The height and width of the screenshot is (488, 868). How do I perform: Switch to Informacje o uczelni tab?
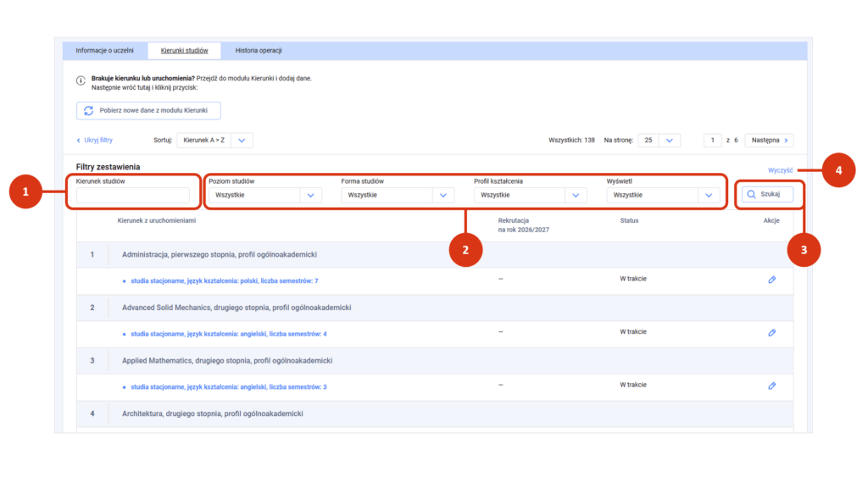pyautogui.click(x=104, y=51)
